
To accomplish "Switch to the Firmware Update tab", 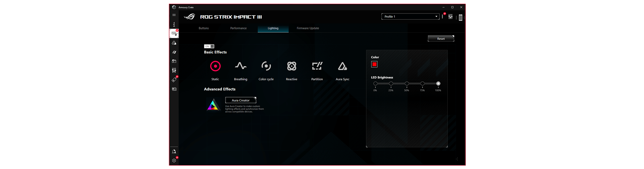I will [x=308, y=28].
